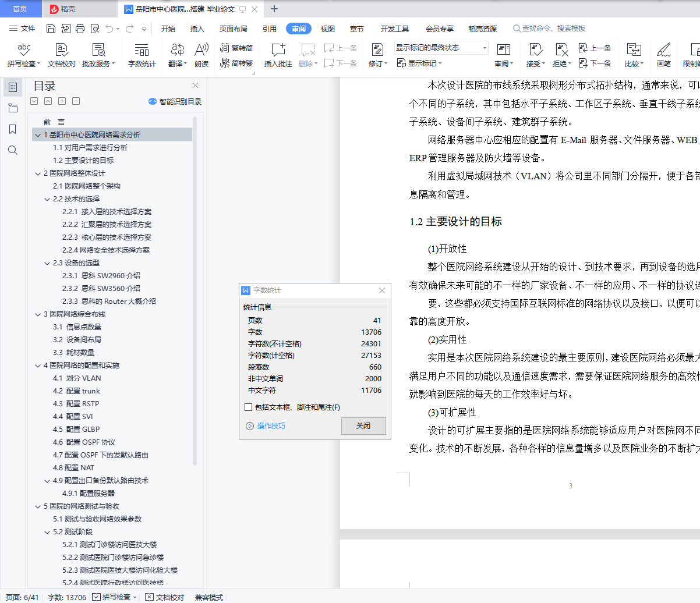Start read aloud (朗读)
700x603 pixels.
coord(201,55)
